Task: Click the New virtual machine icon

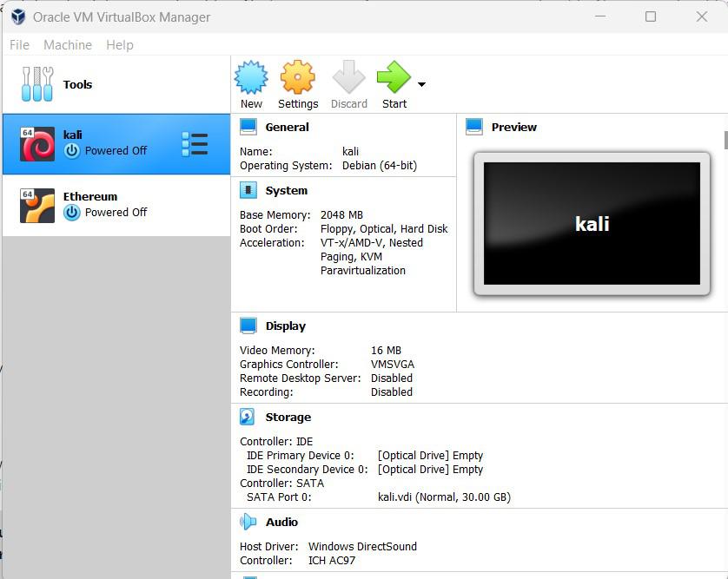Action: 251,77
